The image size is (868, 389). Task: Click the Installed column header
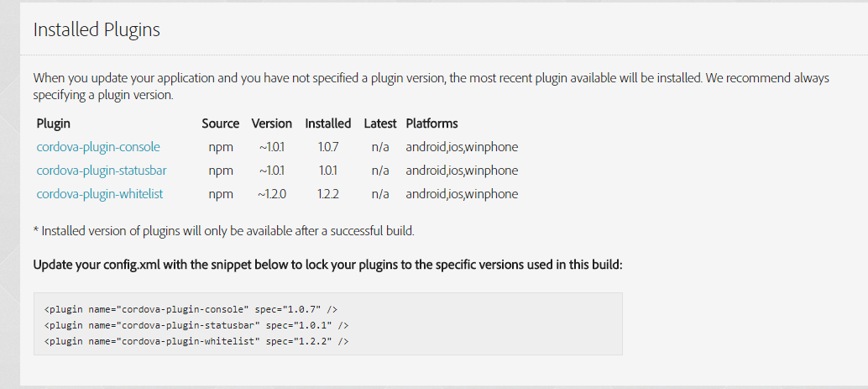[x=327, y=124]
